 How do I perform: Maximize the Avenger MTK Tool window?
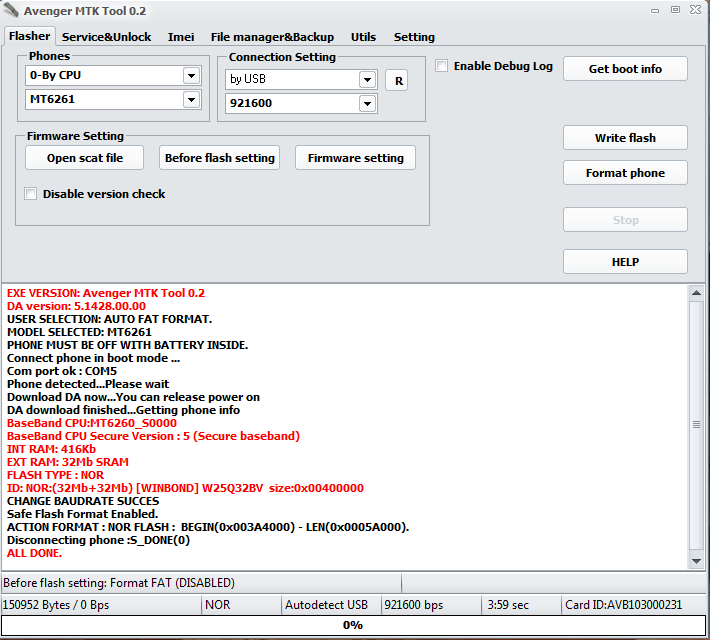675,10
